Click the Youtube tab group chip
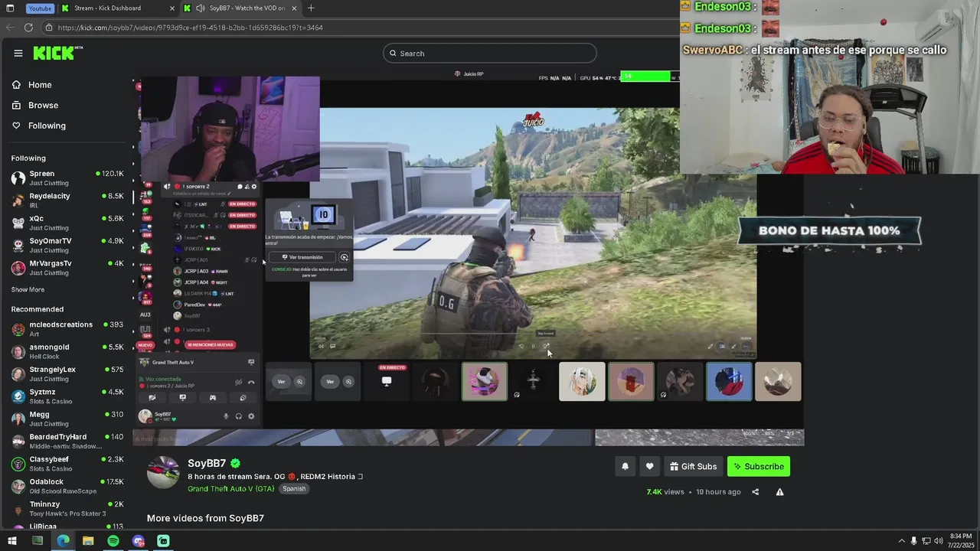980x551 pixels. (x=40, y=8)
